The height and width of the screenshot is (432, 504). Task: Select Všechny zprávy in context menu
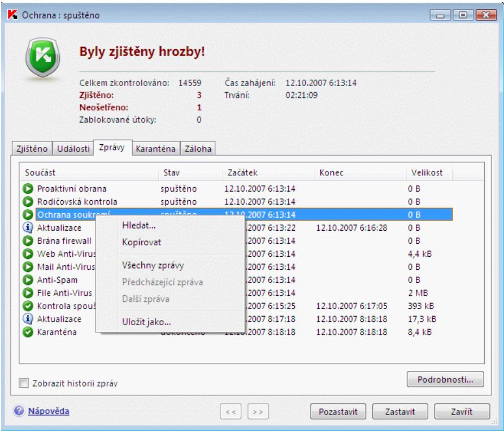pyautogui.click(x=171, y=265)
